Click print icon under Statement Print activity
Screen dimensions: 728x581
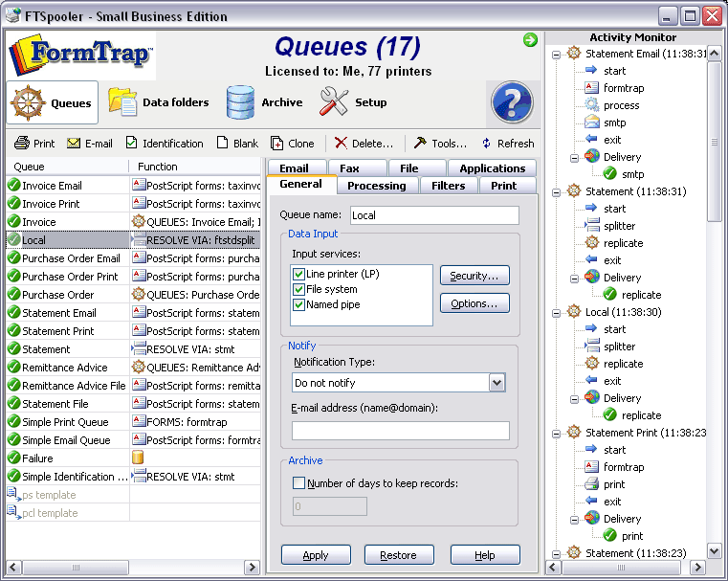pos(591,484)
